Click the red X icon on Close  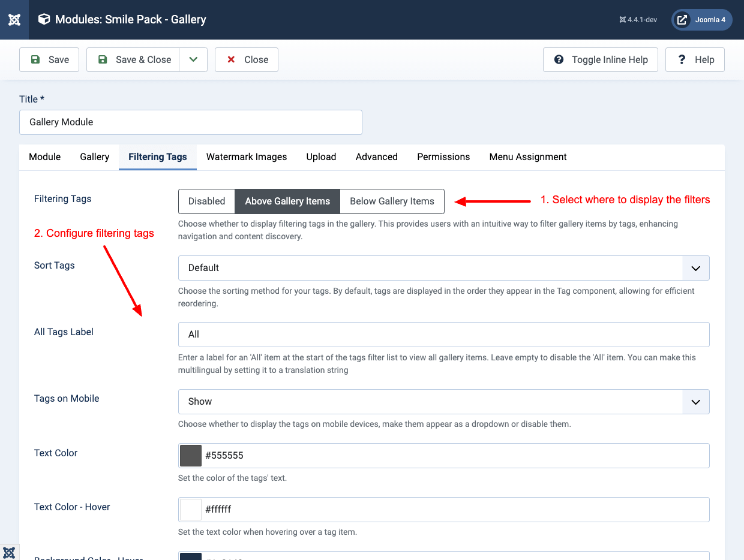[x=231, y=59]
